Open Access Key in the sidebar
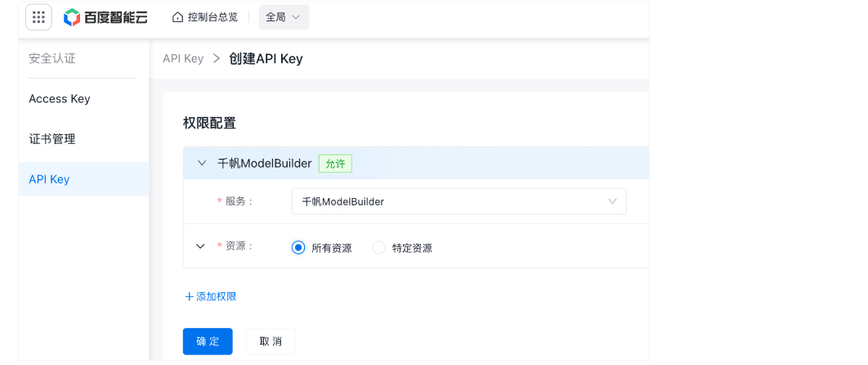Image resolution: width=868 pixels, height=365 pixels. pyautogui.click(x=59, y=99)
